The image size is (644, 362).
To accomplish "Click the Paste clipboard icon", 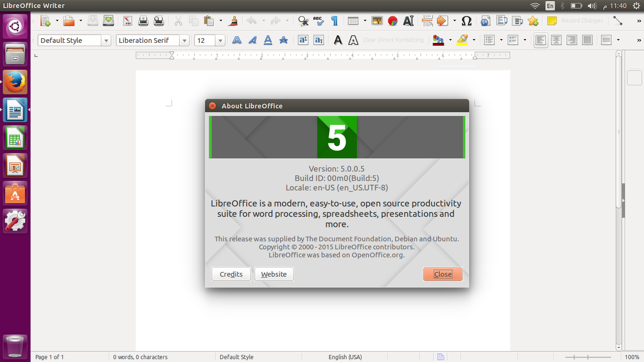I will tap(209, 21).
